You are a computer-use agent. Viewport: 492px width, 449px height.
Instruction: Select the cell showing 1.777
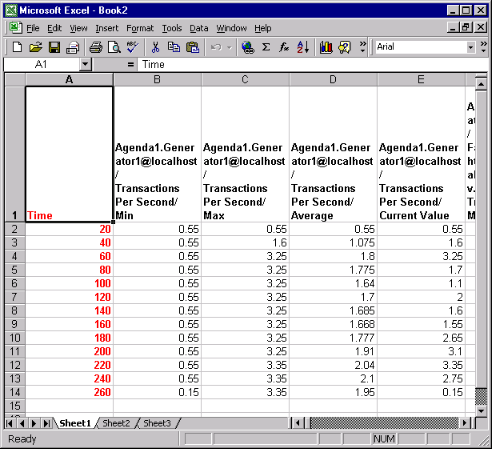(x=333, y=338)
